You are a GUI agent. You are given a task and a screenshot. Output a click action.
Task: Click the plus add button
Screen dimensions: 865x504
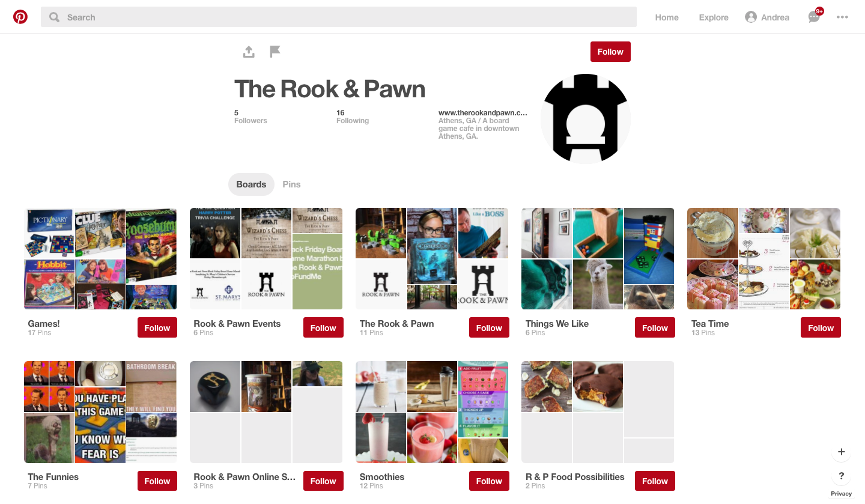tap(841, 452)
